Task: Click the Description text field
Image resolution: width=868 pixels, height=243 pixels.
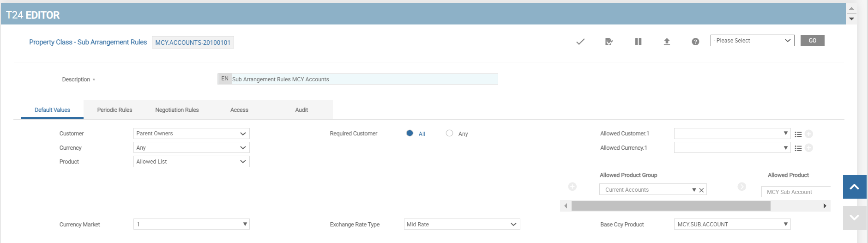Action: pyautogui.click(x=364, y=79)
